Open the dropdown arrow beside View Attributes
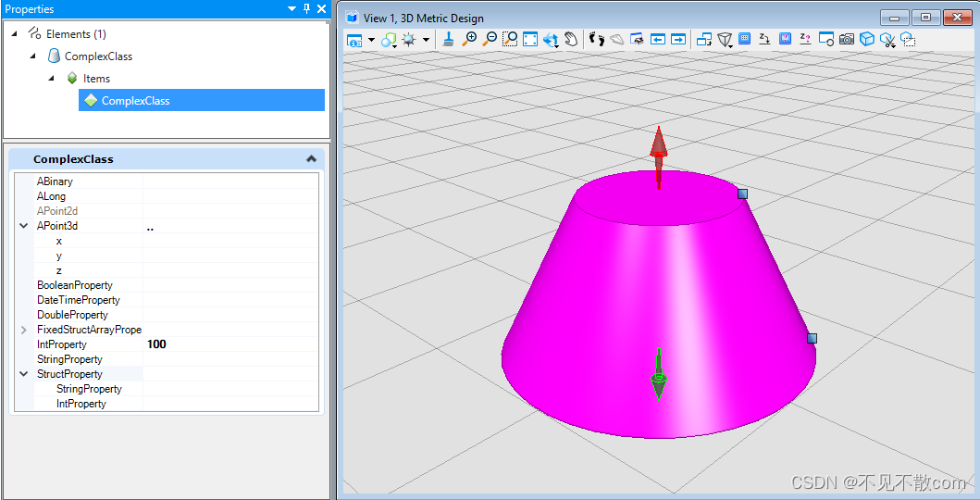 click(371, 40)
